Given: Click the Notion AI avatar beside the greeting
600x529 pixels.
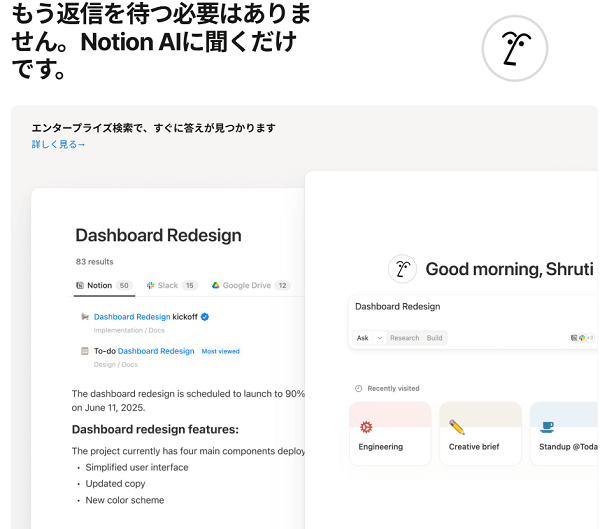Looking at the screenshot, I should (402, 268).
